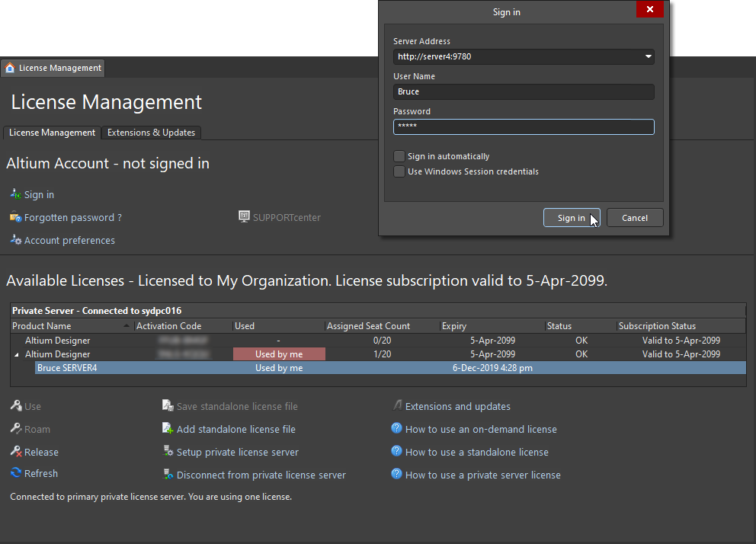The height and width of the screenshot is (544, 756).
Task: Click the Forgotten password icon
Action: (15, 217)
